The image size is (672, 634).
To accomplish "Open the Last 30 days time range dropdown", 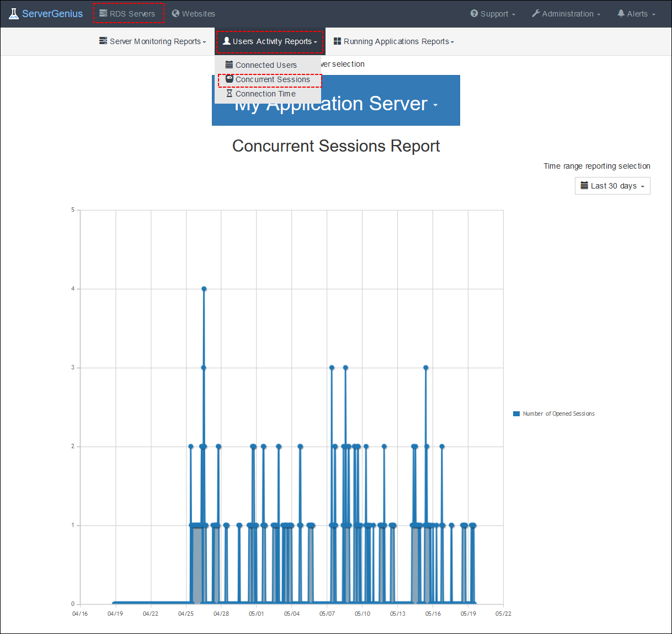I will [612, 186].
